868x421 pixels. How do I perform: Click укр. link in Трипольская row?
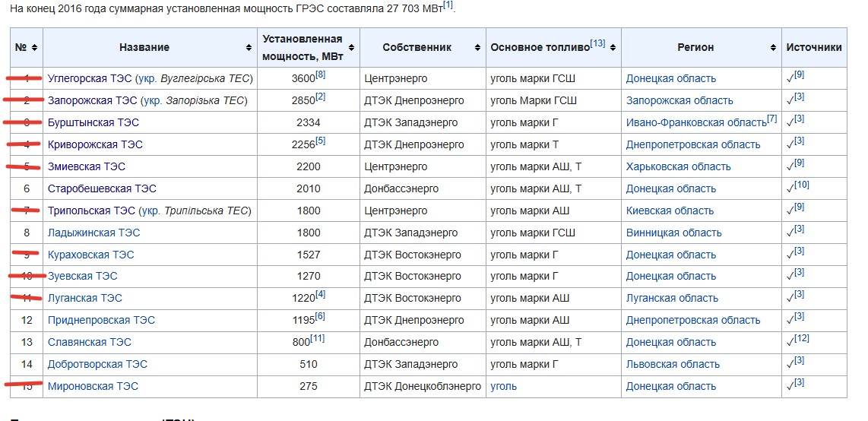pyautogui.click(x=152, y=210)
